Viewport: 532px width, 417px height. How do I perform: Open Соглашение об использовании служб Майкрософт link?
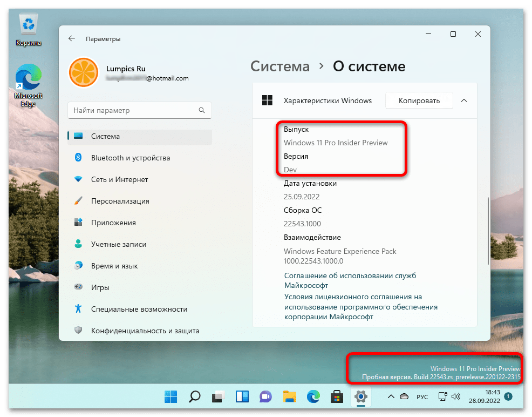coord(350,280)
